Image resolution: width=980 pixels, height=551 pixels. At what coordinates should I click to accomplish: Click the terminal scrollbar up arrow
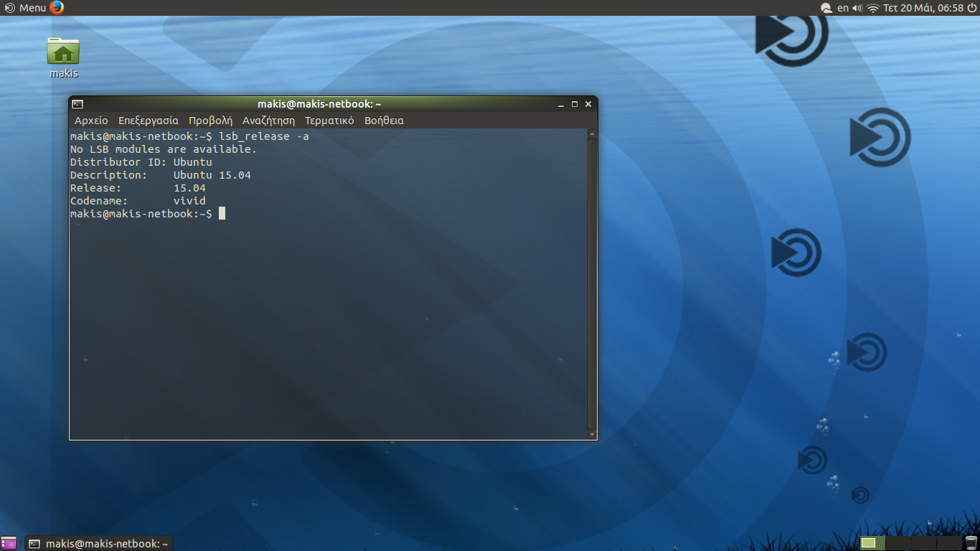[x=592, y=133]
